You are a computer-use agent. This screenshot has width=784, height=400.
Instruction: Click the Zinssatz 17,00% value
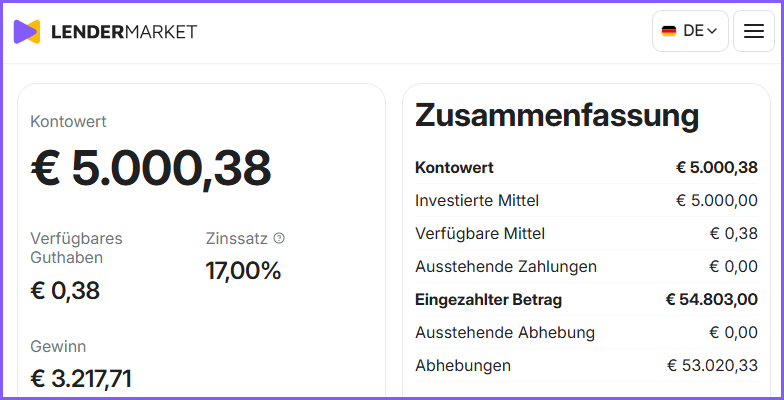[244, 271]
